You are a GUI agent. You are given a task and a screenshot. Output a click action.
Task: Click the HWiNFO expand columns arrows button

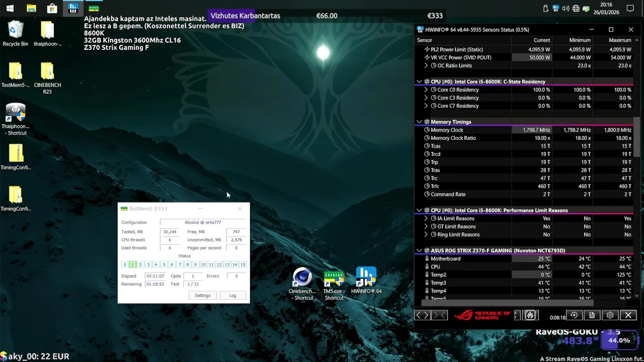click(x=422, y=315)
